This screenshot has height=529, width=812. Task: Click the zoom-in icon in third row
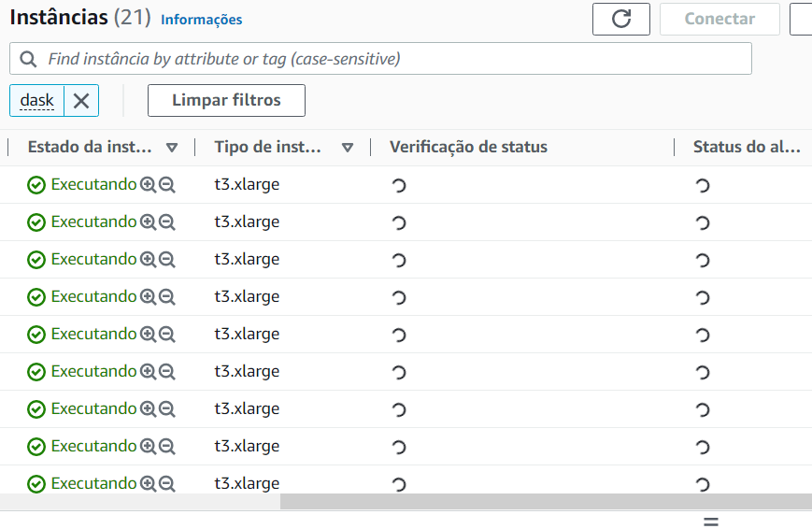click(x=148, y=260)
